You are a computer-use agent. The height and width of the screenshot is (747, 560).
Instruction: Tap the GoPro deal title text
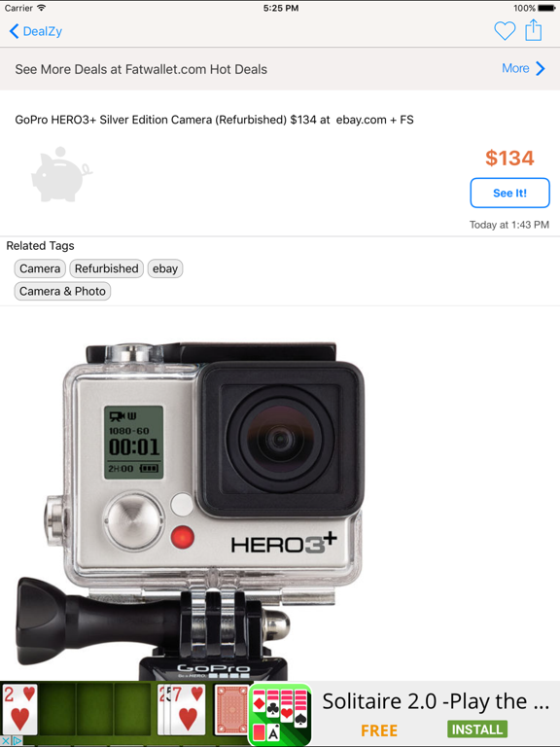tap(214, 120)
